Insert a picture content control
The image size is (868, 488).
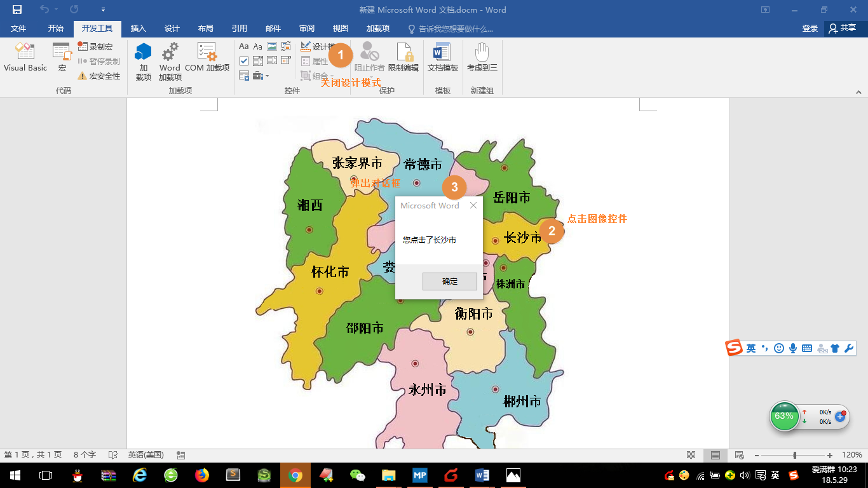coord(272,46)
